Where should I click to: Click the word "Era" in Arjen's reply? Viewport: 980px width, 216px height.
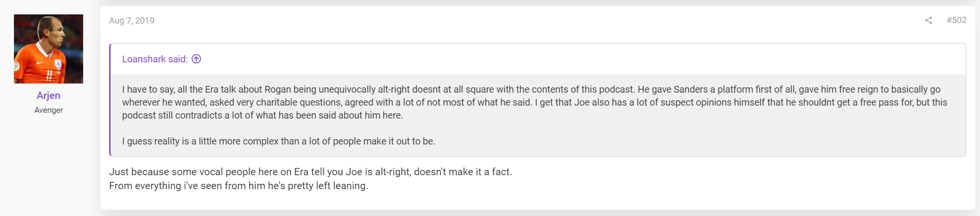pos(301,172)
